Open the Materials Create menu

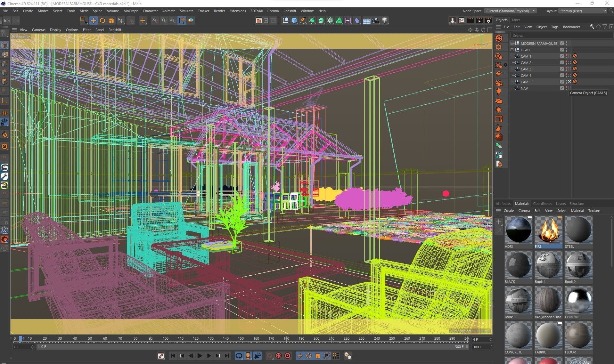(x=509, y=211)
